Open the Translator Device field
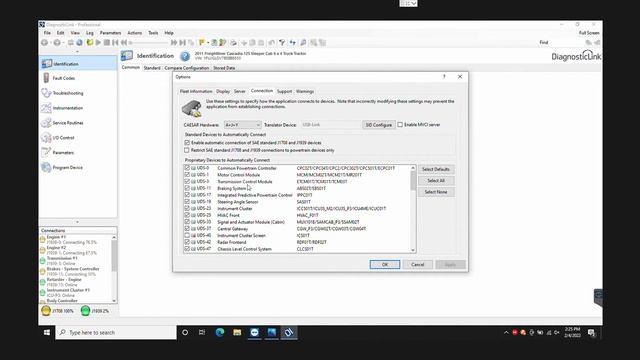The width and height of the screenshot is (640, 360). click(x=330, y=124)
